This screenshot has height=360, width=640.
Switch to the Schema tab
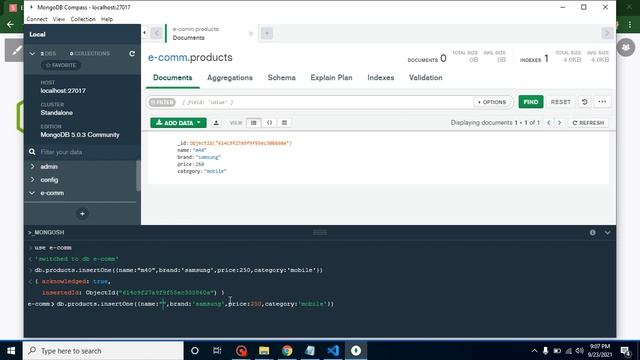282,78
